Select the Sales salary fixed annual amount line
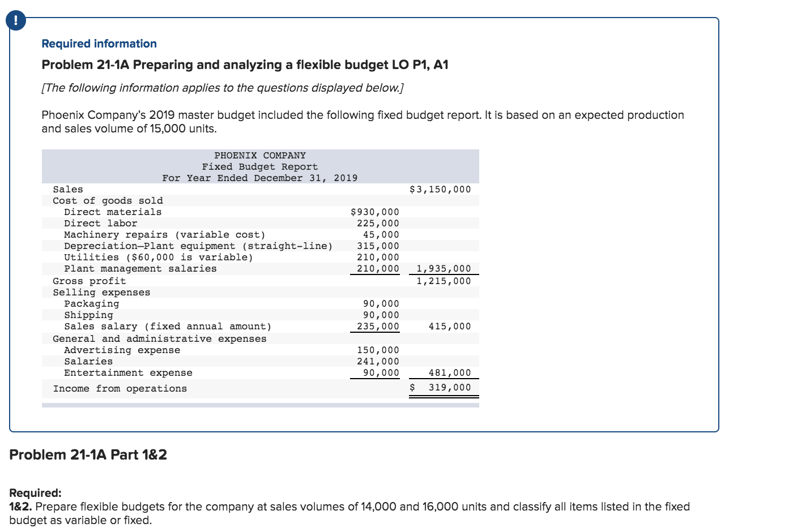The height and width of the screenshot is (532, 793). coord(168,326)
